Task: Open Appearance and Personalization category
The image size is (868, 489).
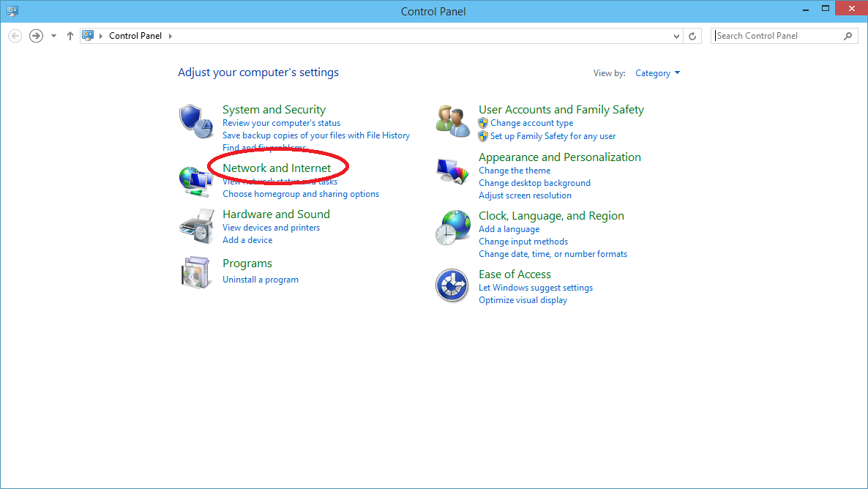Action: (560, 157)
